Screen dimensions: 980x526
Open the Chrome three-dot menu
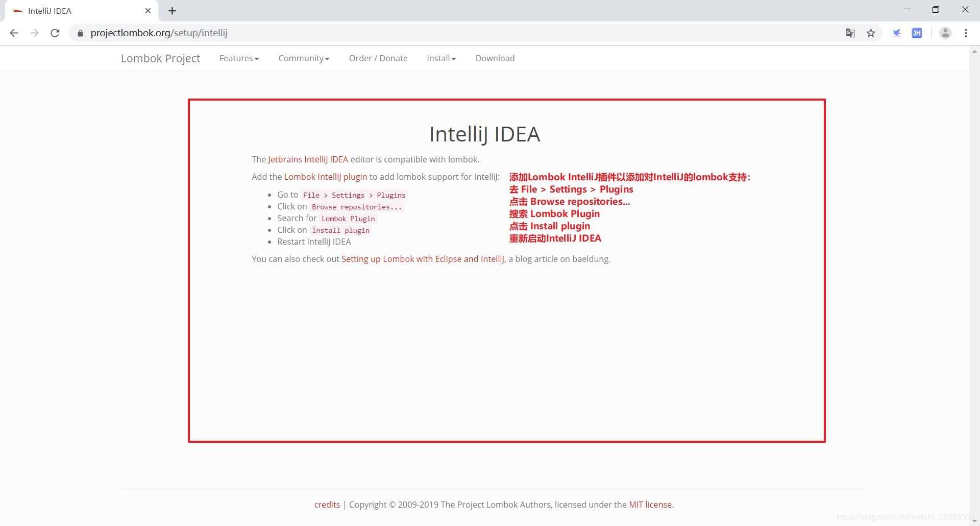966,33
